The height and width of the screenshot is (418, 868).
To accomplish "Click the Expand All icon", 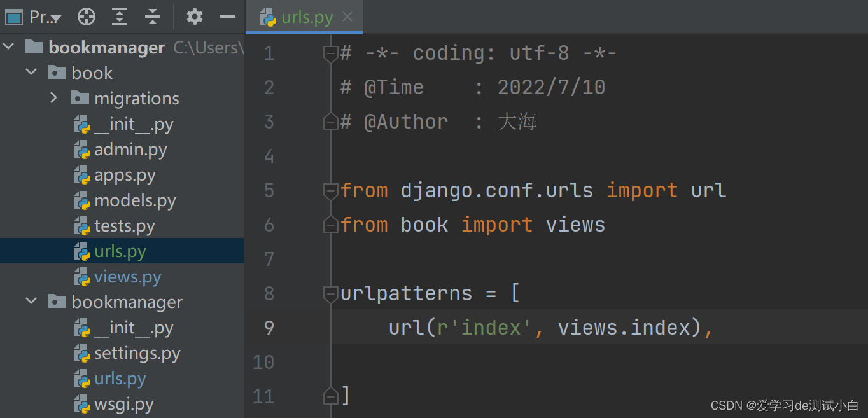I will [x=120, y=17].
